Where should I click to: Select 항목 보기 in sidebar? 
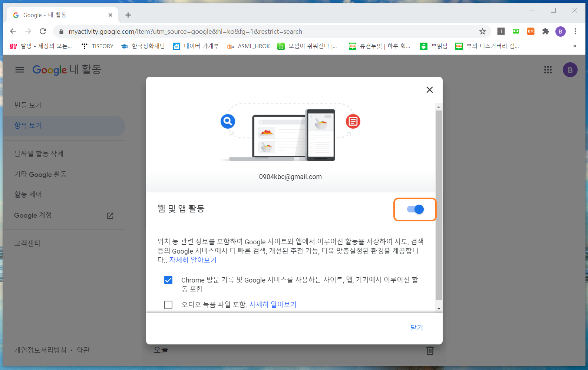point(64,126)
